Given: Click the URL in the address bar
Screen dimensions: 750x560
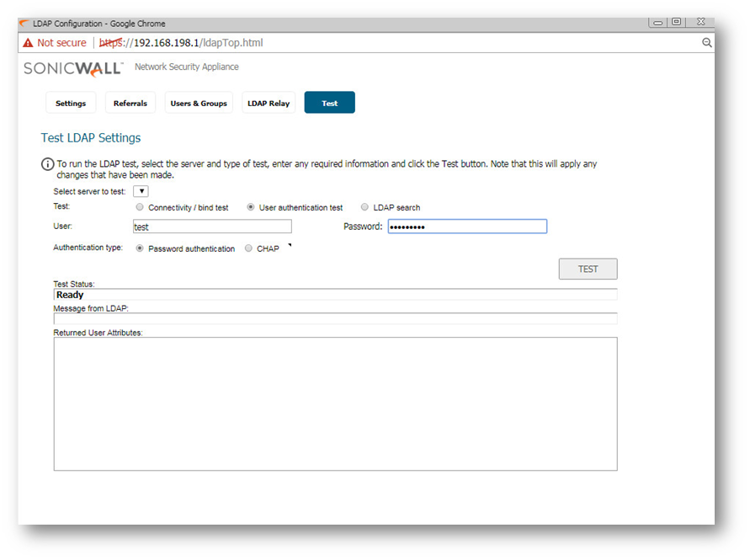Looking at the screenshot, I should pos(181,43).
